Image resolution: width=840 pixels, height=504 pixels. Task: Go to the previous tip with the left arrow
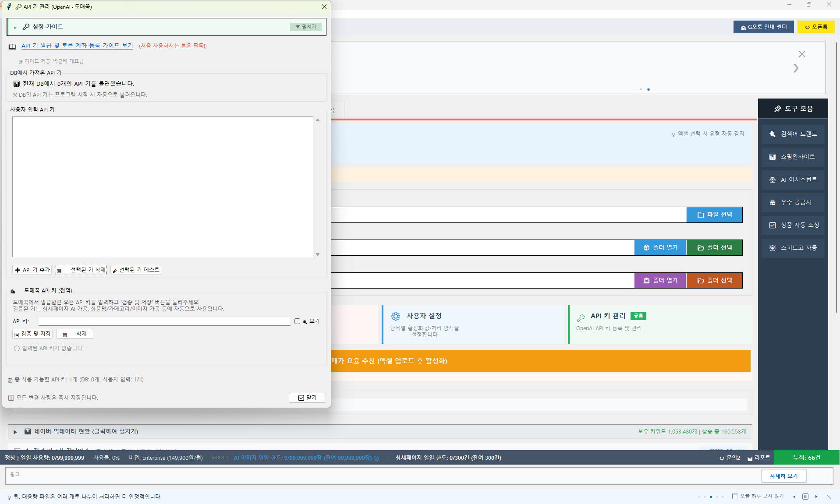[x=794, y=497]
